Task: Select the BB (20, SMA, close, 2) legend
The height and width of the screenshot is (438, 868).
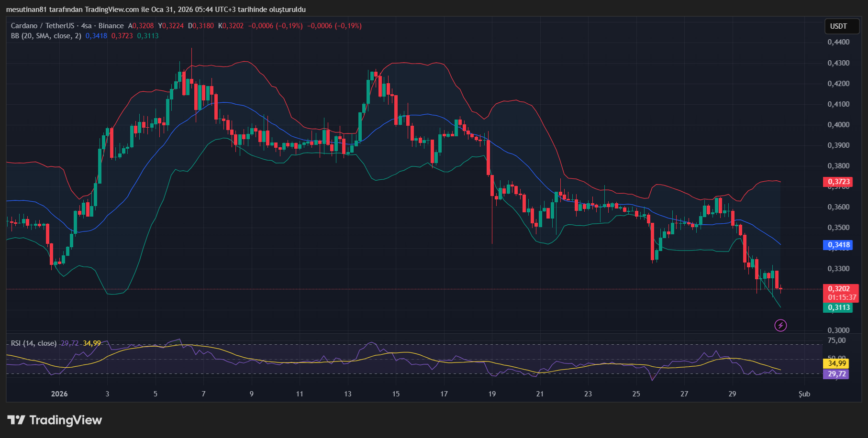Action: tap(46, 36)
